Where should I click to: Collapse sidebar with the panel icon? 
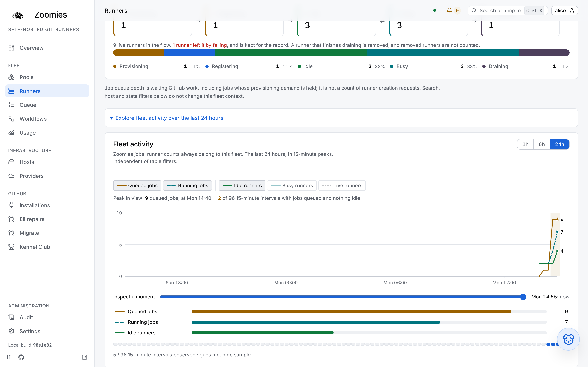point(84,357)
